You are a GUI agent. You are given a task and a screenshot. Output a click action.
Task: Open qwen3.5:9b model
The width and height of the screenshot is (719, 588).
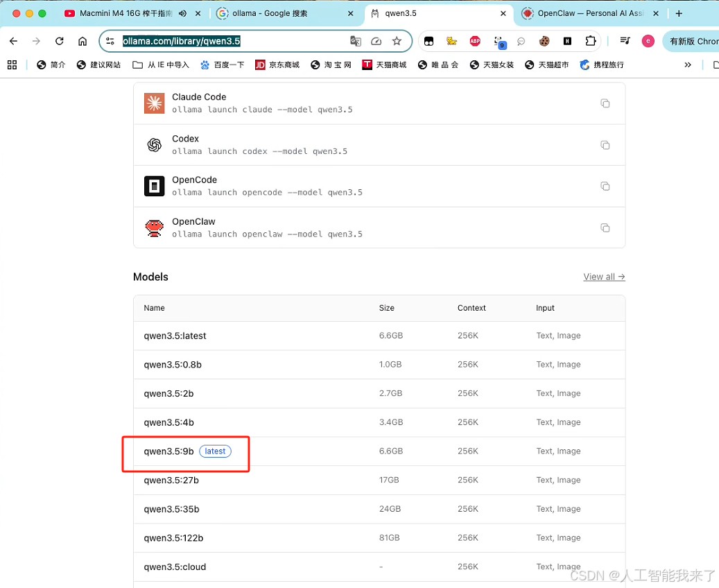click(168, 451)
